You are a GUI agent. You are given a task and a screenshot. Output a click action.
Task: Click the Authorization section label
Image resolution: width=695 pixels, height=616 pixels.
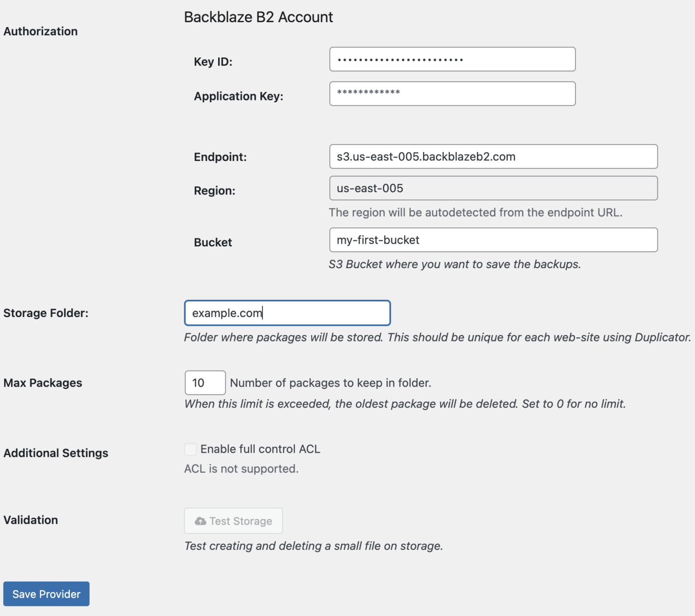(40, 31)
